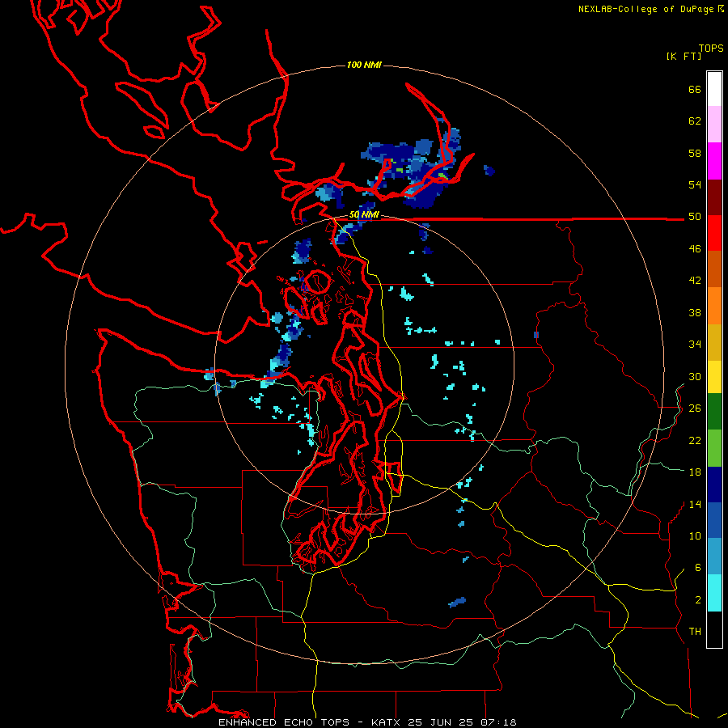This screenshot has width=728, height=728.
Task: Click the '6' legend value
Action: (698, 568)
